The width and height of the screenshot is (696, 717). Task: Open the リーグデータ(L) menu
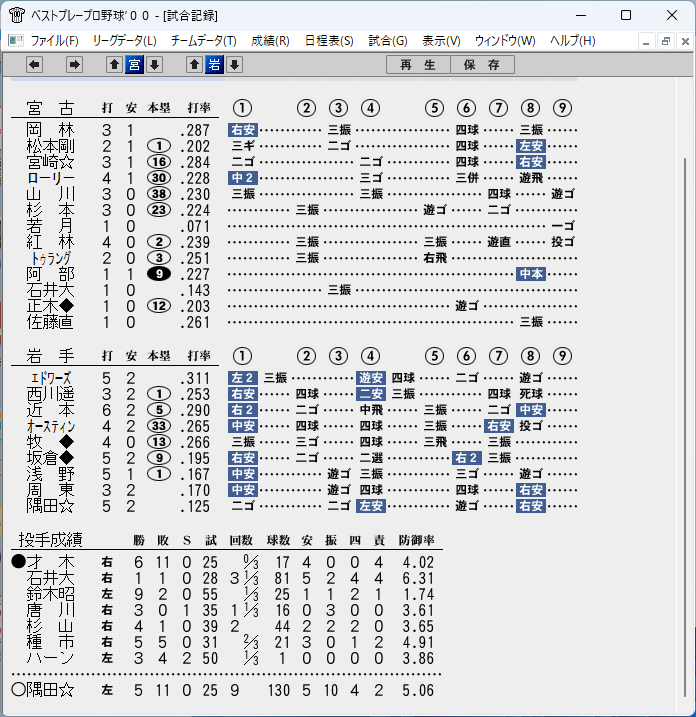click(124, 41)
